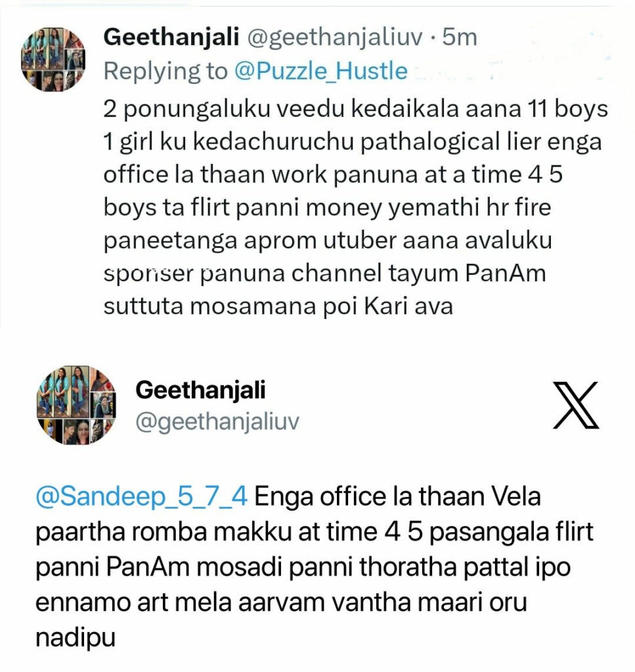Click the "Replying to" label

[165, 71]
